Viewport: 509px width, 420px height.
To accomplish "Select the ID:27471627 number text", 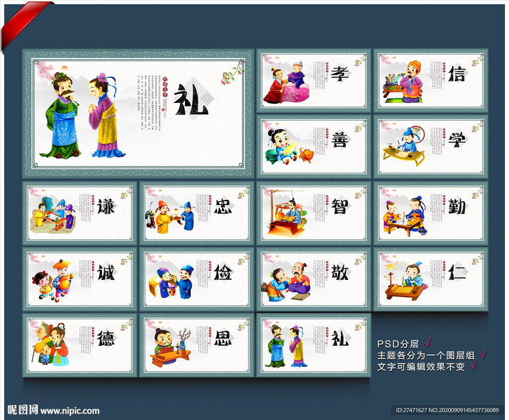I will [x=411, y=410].
